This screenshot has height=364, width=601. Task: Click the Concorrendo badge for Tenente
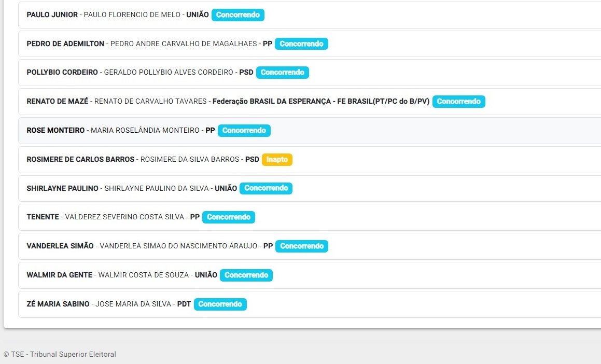(229, 217)
